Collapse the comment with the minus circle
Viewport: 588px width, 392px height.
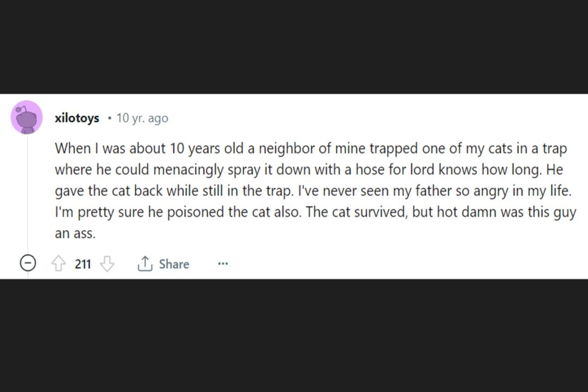tap(28, 263)
